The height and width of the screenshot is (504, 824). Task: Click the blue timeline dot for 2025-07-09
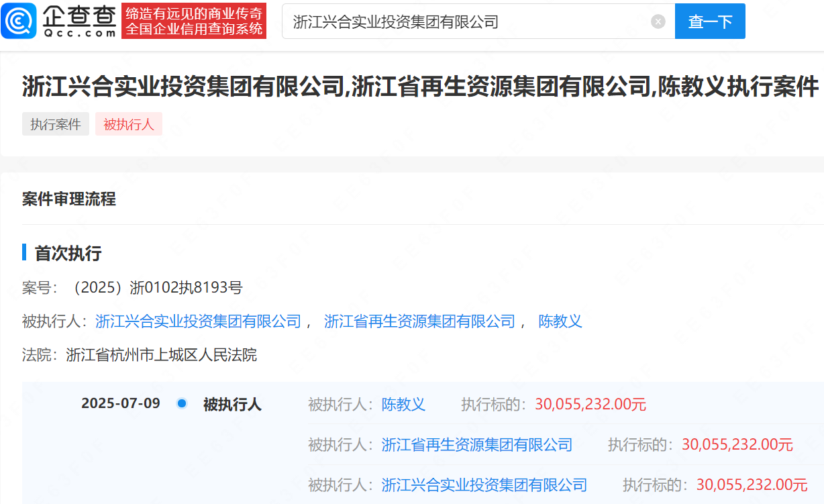pos(182,404)
